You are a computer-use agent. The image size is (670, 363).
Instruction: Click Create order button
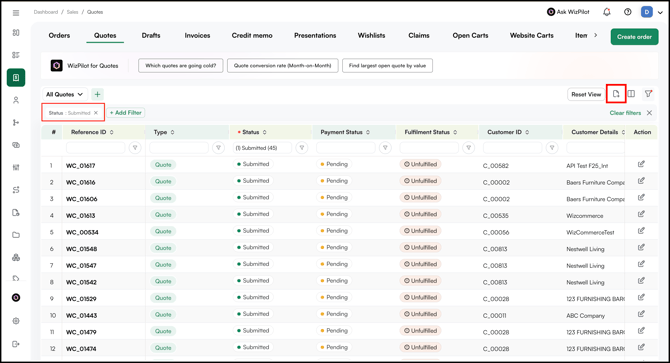click(x=634, y=37)
